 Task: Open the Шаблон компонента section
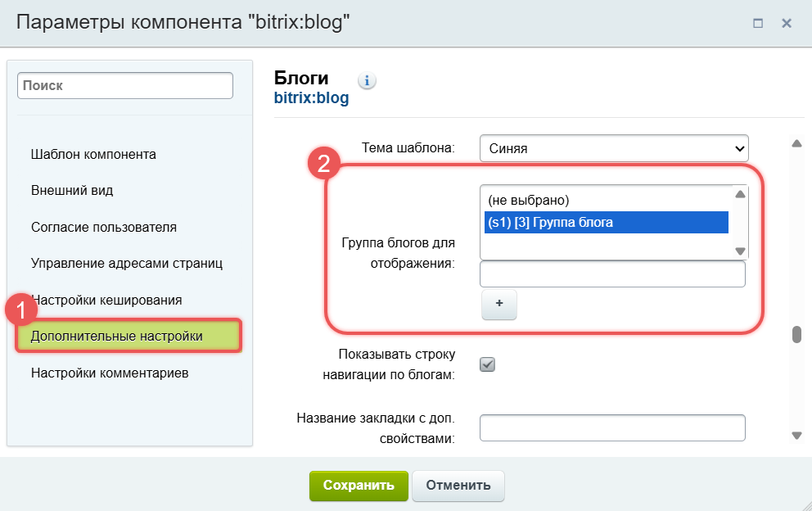[x=94, y=155]
